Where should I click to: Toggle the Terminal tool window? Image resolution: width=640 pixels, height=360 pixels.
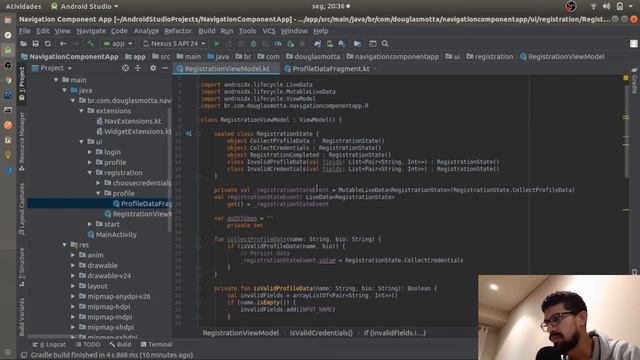click(x=156, y=344)
